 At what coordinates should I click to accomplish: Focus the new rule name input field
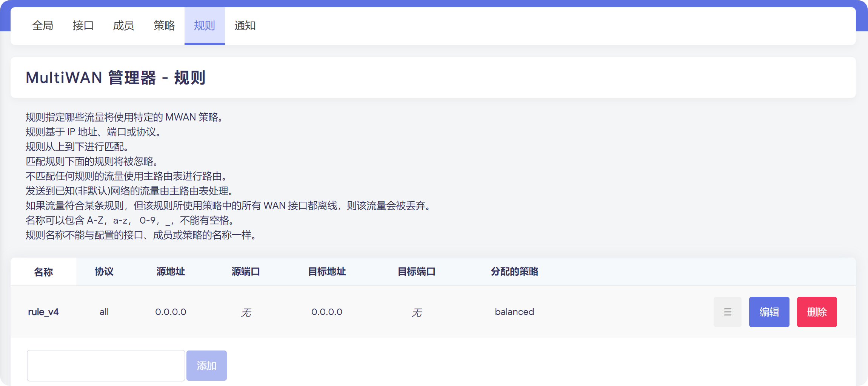point(106,366)
